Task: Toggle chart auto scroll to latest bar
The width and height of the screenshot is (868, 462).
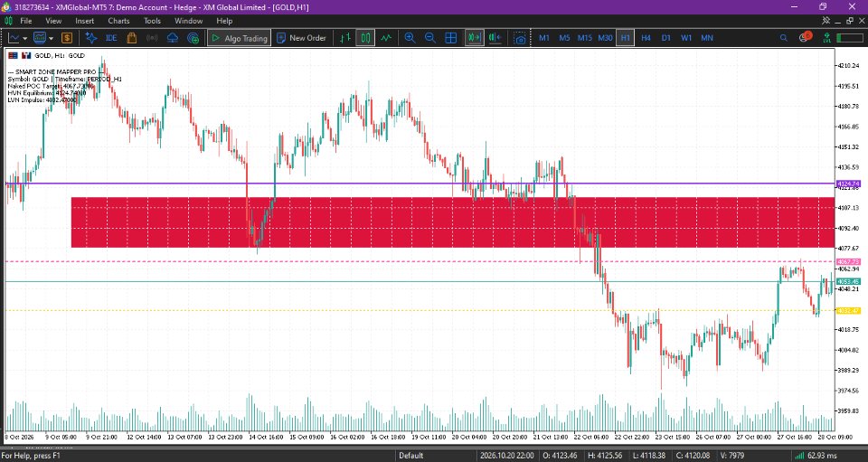Action: [475, 38]
